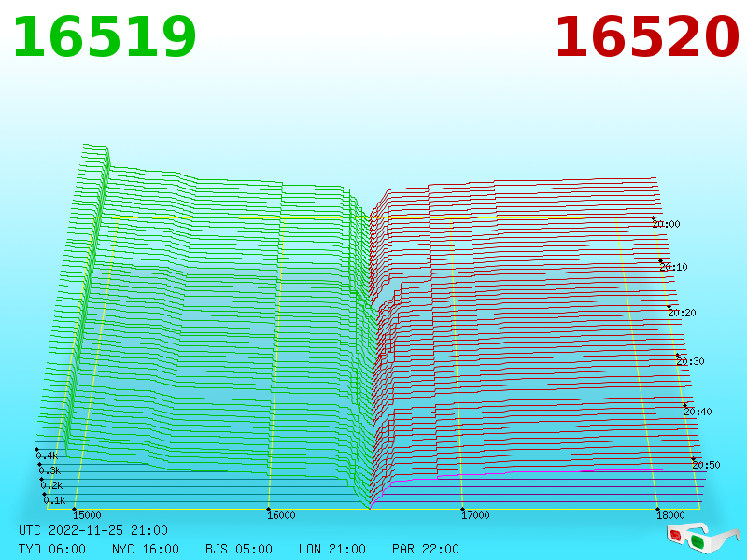Click the LON 21:00 London time
This screenshot has height=560, width=747.
click(332, 549)
